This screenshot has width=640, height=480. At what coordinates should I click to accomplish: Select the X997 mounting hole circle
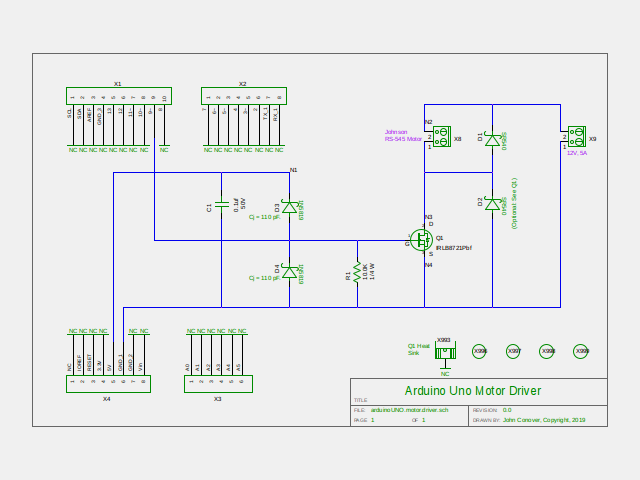[x=513, y=351]
